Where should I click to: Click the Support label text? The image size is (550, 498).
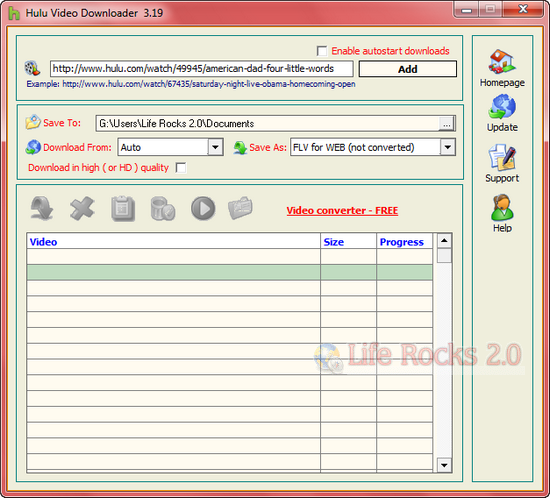[x=502, y=178]
